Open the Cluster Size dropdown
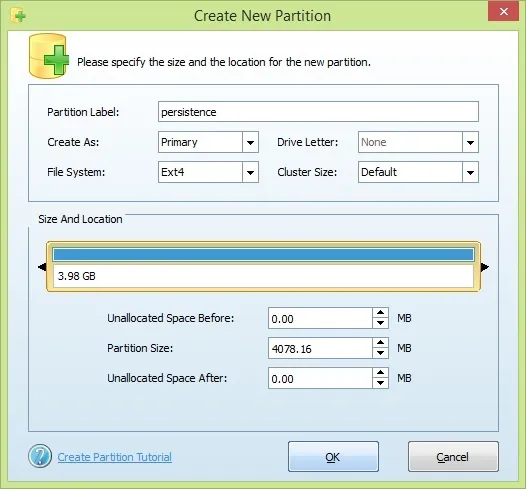The height and width of the screenshot is (489, 526). pyautogui.click(x=470, y=172)
